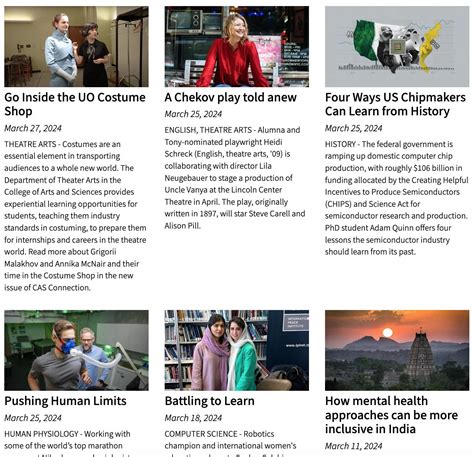The width and height of the screenshot is (474, 457).
Task: Click the COMPUTER SCIENCE Robotics champion text
Action: pyautogui.click(x=231, y=442)
